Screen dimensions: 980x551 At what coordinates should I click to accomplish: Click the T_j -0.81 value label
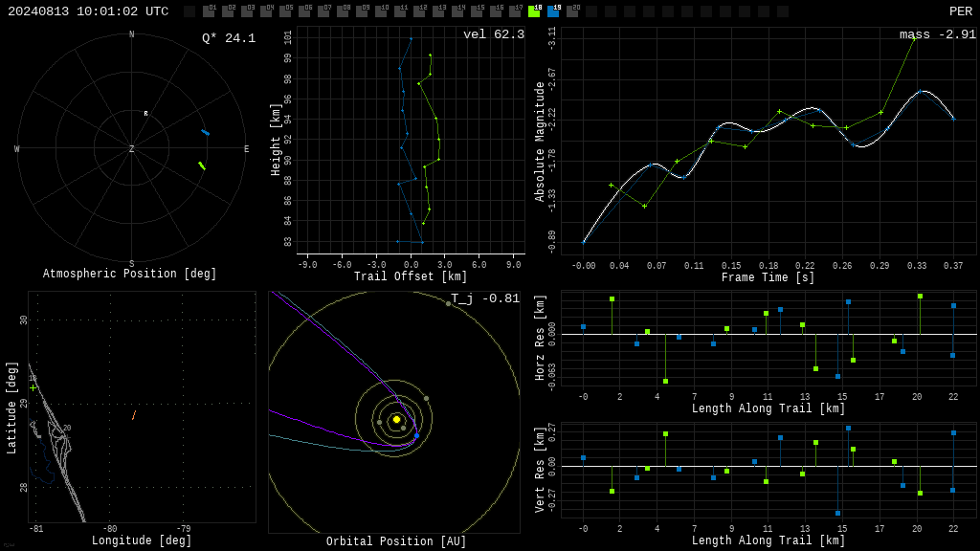(485, 298)
